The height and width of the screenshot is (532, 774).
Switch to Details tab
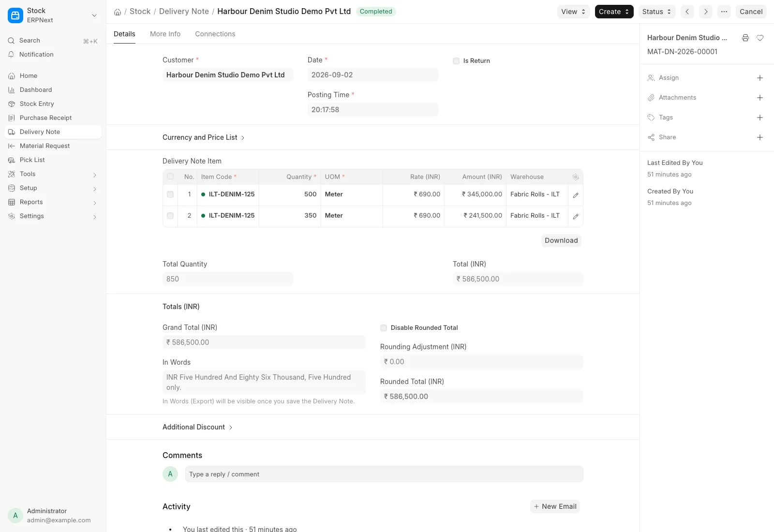pyautogui.click(x=124, y=34)
